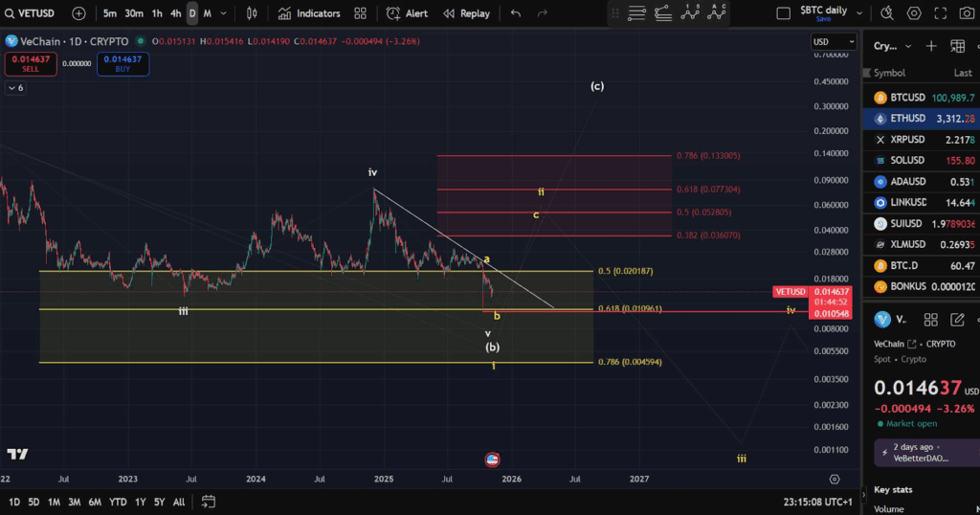980x515 pixels.
Task: Expand the timeframe dropdown chevron
Action: click(223, 13)
